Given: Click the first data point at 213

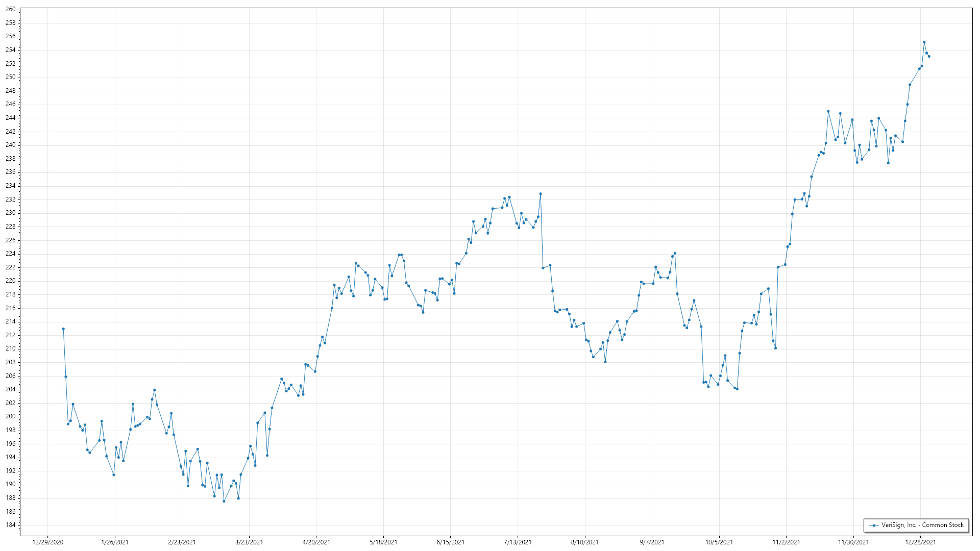Looking at the screenshot, I should pos(63,329).
